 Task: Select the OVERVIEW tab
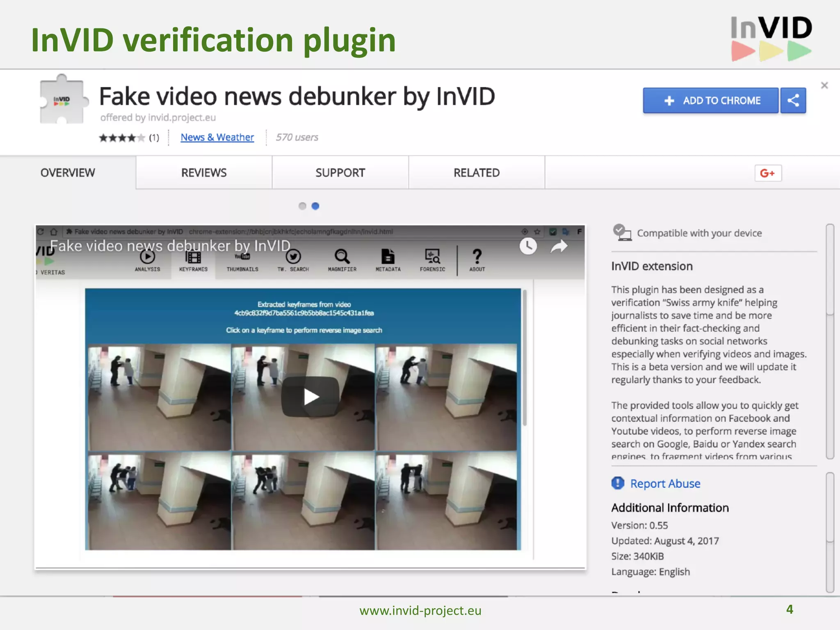(x=68, y=173)
